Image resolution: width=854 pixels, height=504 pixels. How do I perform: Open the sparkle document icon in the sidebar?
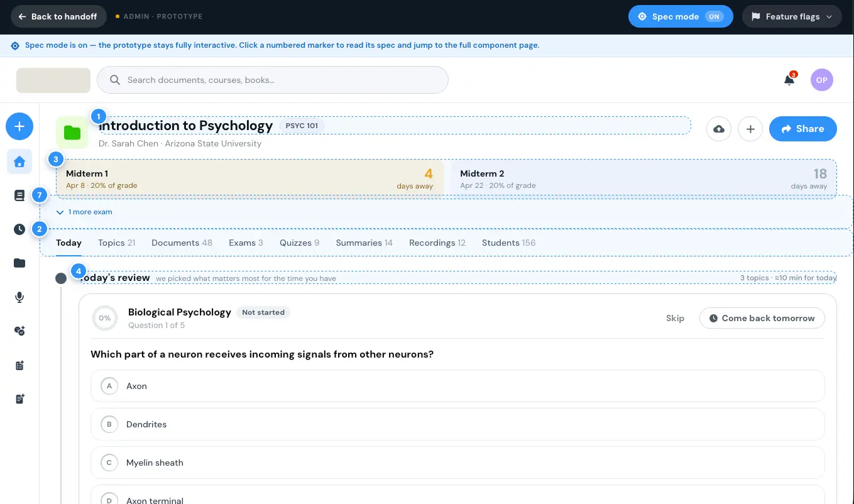click(19, 399)
